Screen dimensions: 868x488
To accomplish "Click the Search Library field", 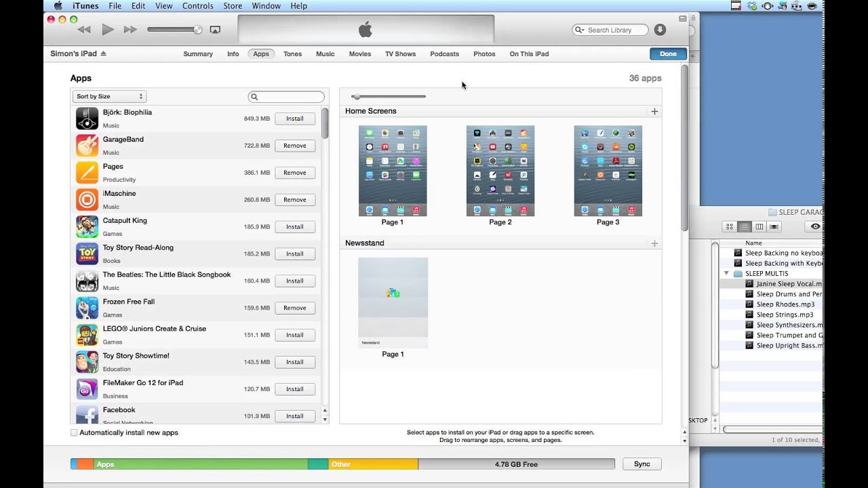I will click(x=610, y=30).
